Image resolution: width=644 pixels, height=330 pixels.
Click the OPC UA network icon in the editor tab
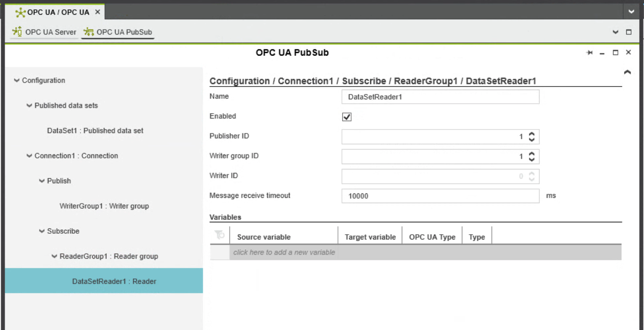[20, 12]
